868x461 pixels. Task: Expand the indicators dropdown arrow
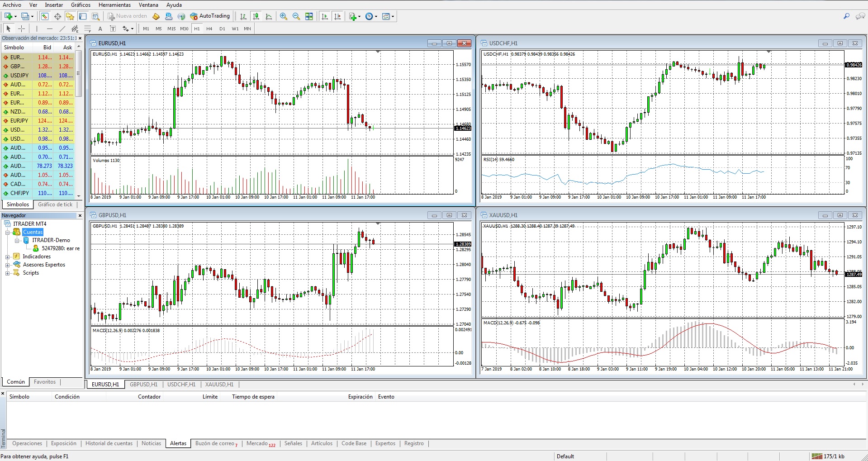point(360,17)
